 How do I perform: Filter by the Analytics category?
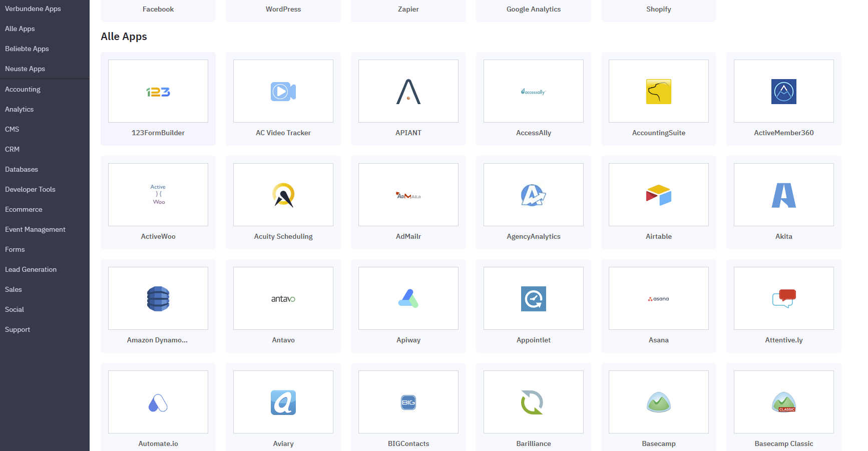tap(19, 109)
